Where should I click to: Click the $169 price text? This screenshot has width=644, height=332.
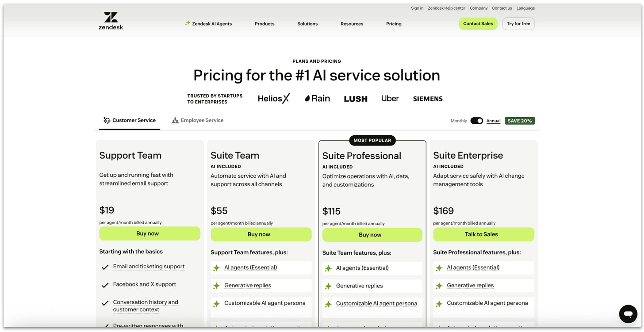(443, 211)
